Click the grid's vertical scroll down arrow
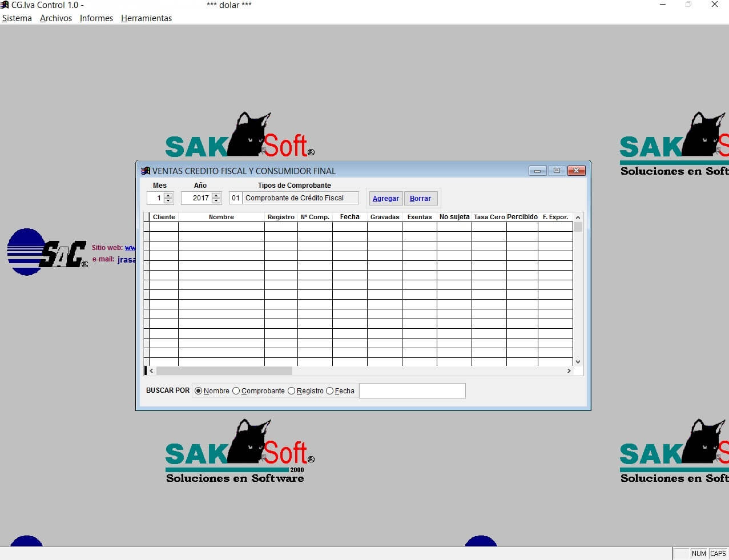 [578, 361]
